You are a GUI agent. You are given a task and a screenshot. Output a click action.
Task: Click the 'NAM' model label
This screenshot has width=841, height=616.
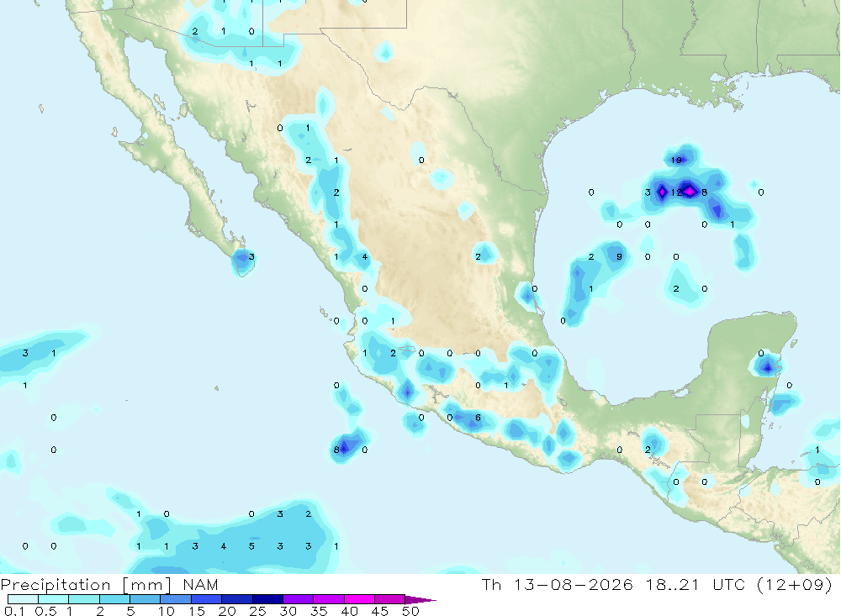click(x=200, y=584)
